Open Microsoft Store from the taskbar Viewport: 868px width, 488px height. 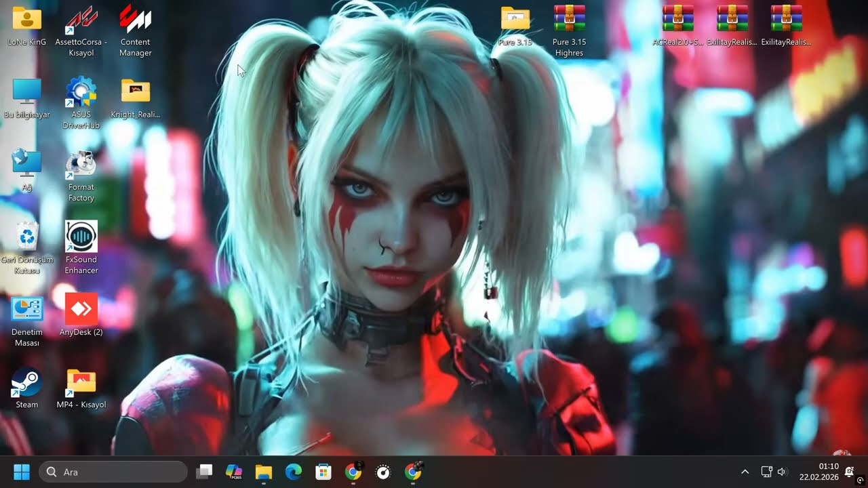click(x=323, y=472)
